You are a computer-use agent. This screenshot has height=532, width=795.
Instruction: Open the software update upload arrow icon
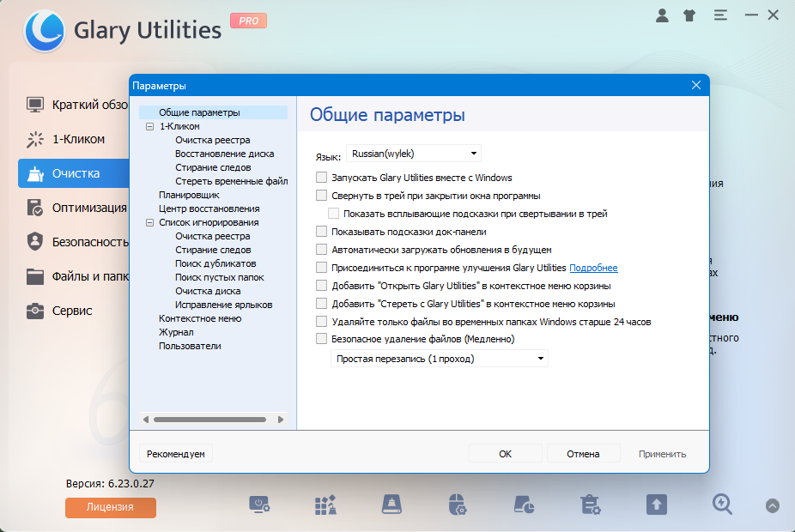click(x=657, y=505)
